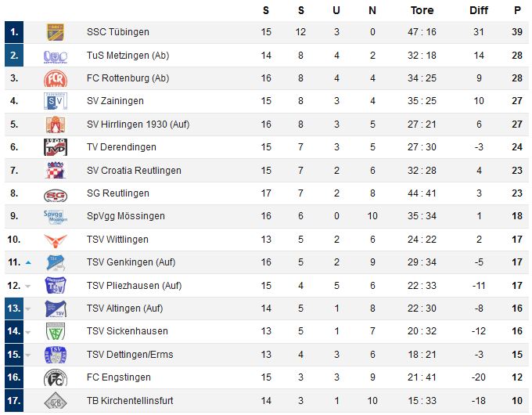Click the SG Reutlingen club logo
532x415 pixels.
tap(55, 193)
